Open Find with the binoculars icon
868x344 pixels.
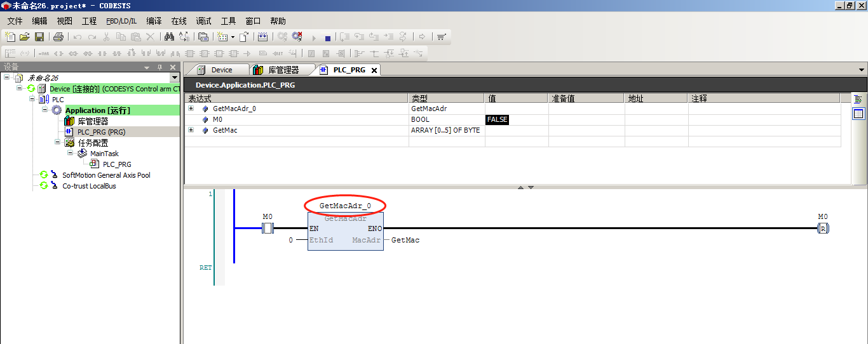tap(169, 37)
